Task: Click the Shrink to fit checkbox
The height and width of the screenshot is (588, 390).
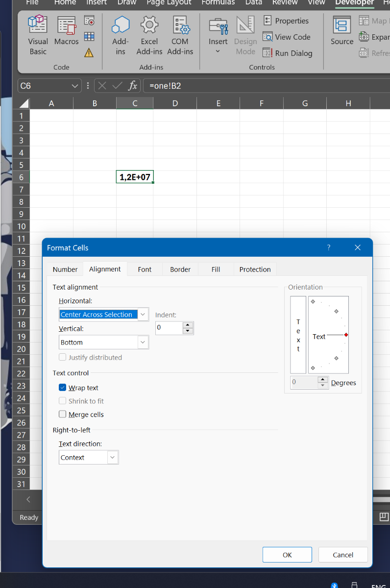Action: [x=63, y=401]
